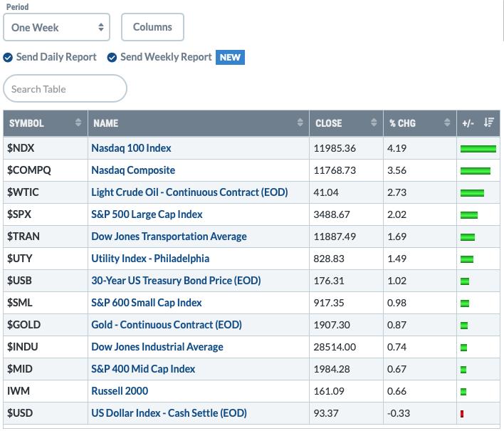Click percent change value -0.33
This screenshot has height=431, width=504.
pyautogui.click(x=399, y=413)
